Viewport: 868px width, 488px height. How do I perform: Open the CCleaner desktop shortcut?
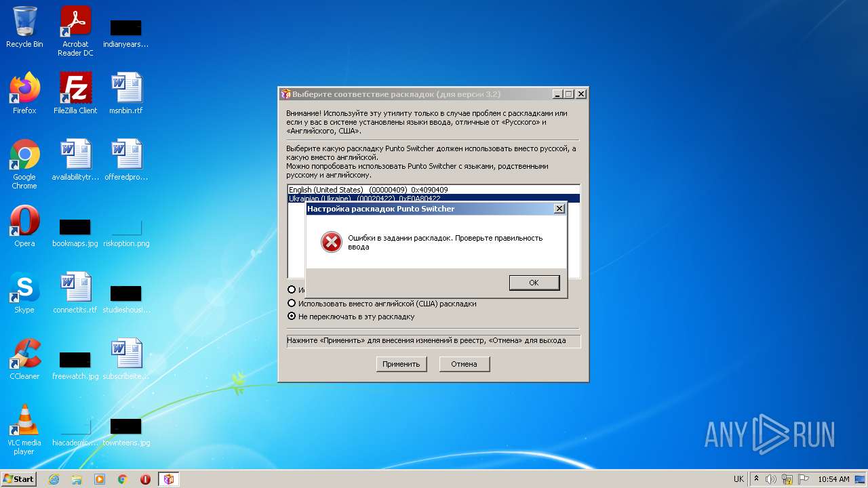pyautogui.click(x=24, y=359)
